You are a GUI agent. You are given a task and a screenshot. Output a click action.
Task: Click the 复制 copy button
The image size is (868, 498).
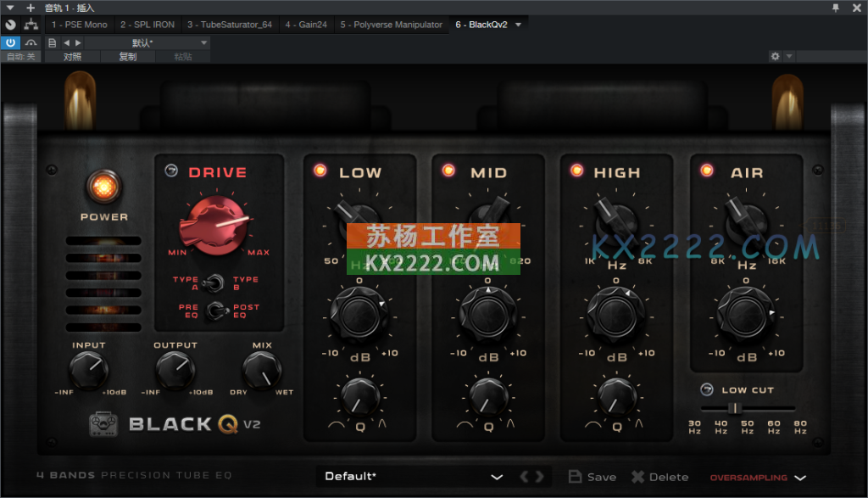(x=128, y=57)
